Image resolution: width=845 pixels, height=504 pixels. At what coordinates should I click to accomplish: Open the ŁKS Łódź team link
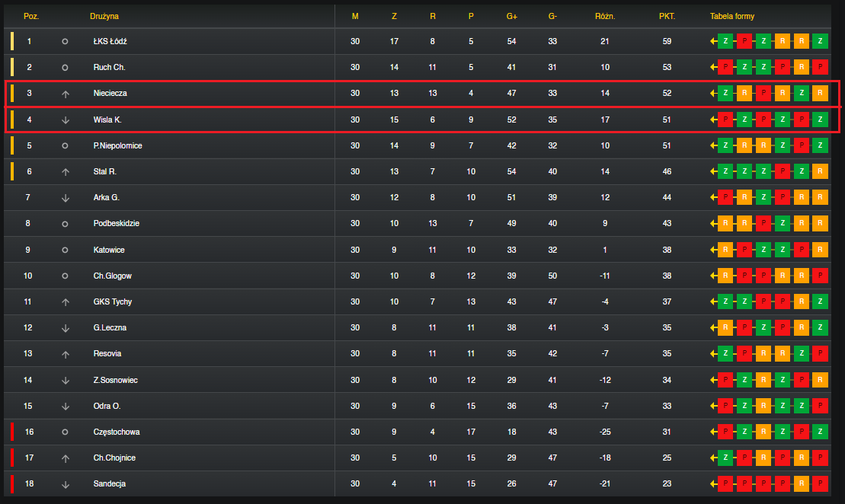[110, 41]
